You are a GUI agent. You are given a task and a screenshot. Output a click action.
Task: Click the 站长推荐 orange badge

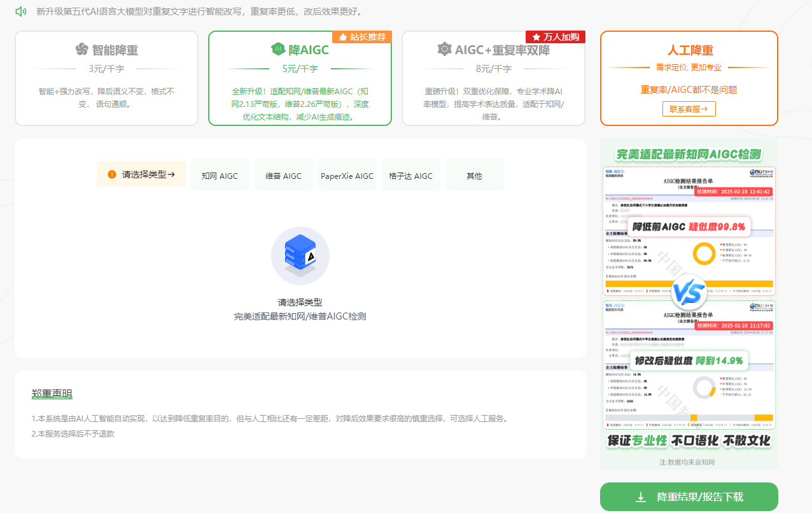click(x=361, y=37)
